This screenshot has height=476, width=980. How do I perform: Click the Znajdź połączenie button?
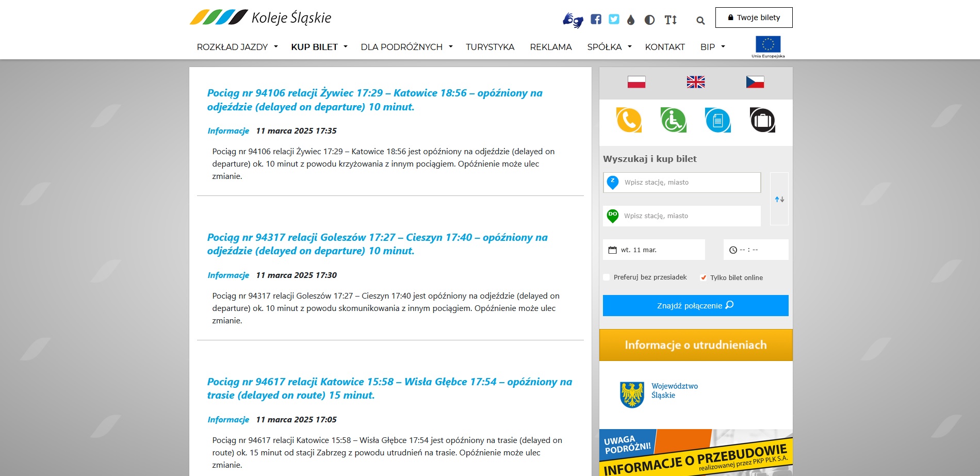click(695, 305)
